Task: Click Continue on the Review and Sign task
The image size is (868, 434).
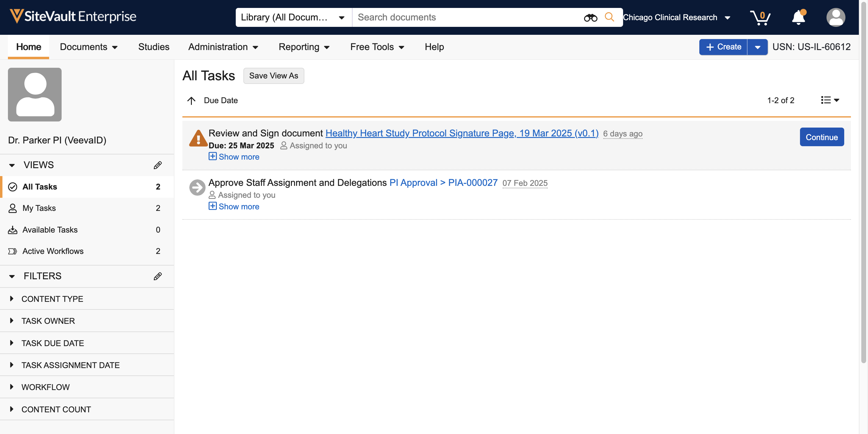Action: tap(822, 137)
